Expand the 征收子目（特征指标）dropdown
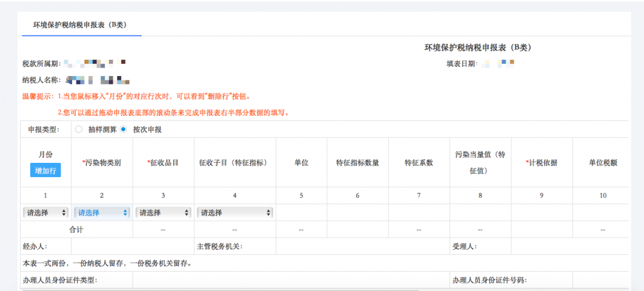The height and width of the screenshot is (291, 644). pos(234,212)
